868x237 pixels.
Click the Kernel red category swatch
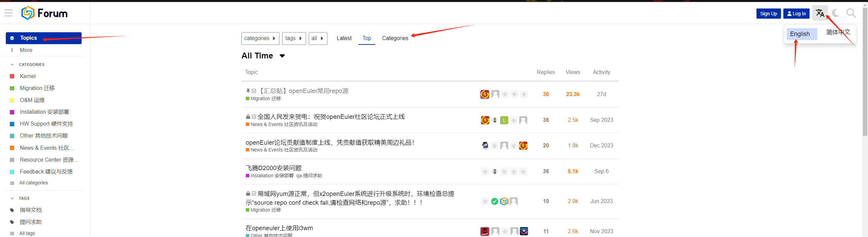pos(12,76)
